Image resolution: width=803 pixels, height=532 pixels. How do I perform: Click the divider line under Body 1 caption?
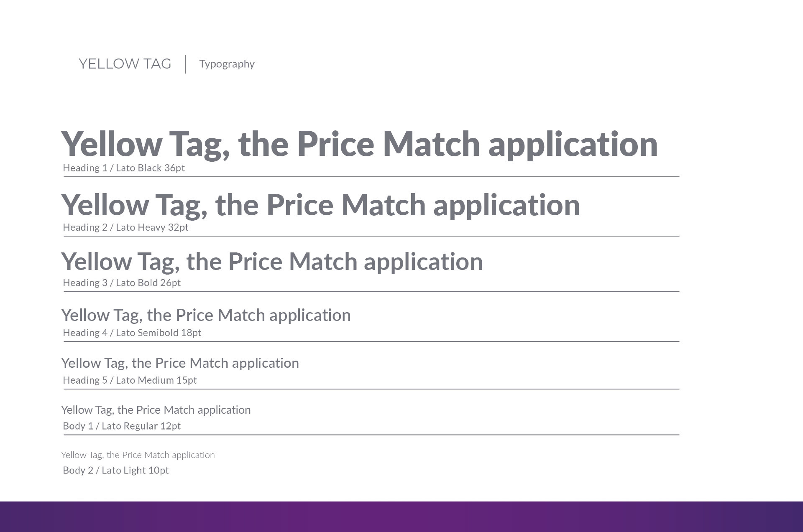click(371, 435)
